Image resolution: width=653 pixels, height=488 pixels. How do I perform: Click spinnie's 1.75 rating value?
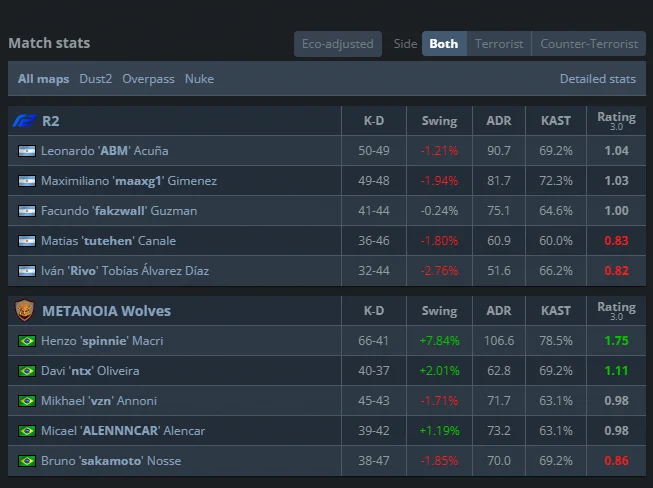point(616,341)
